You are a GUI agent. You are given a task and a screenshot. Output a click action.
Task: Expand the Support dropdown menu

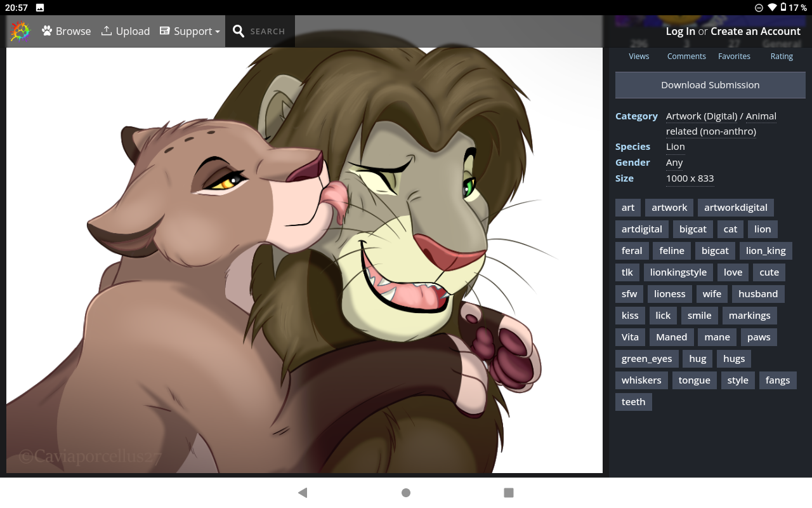pos(190,31)
